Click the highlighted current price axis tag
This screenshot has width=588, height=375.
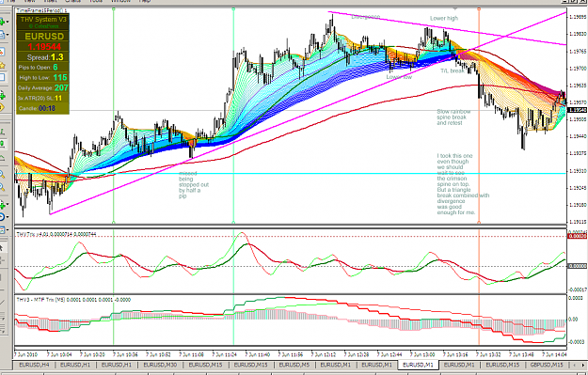pos(578,110)
